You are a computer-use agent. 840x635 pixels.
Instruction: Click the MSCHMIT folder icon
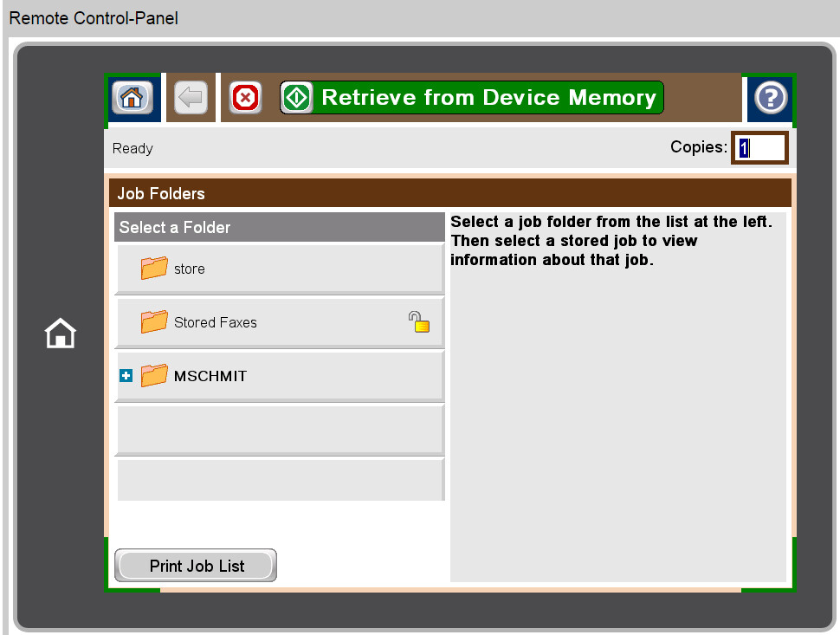[153, 375]
